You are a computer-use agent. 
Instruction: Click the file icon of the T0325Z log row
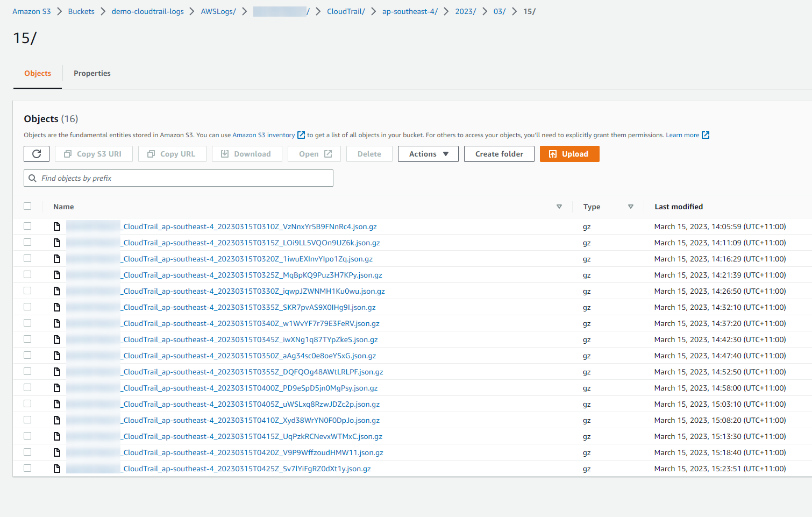[57, 275]
